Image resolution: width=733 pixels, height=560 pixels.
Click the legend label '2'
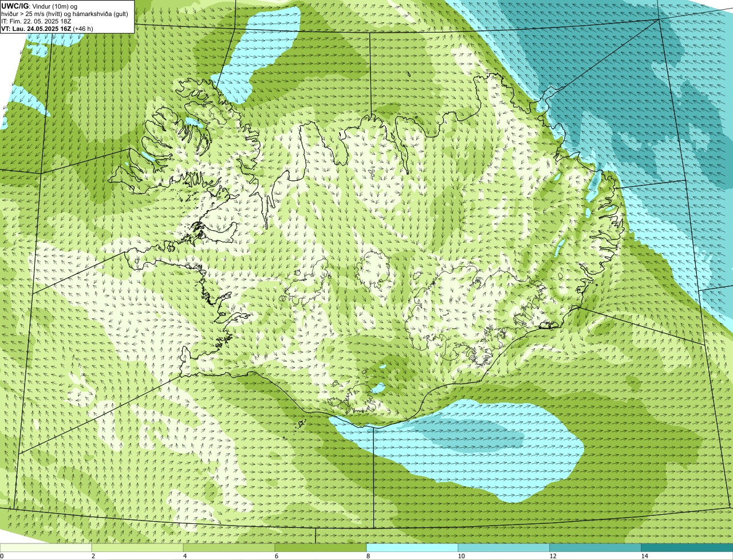pyautogui.click(x=93, y=556)
